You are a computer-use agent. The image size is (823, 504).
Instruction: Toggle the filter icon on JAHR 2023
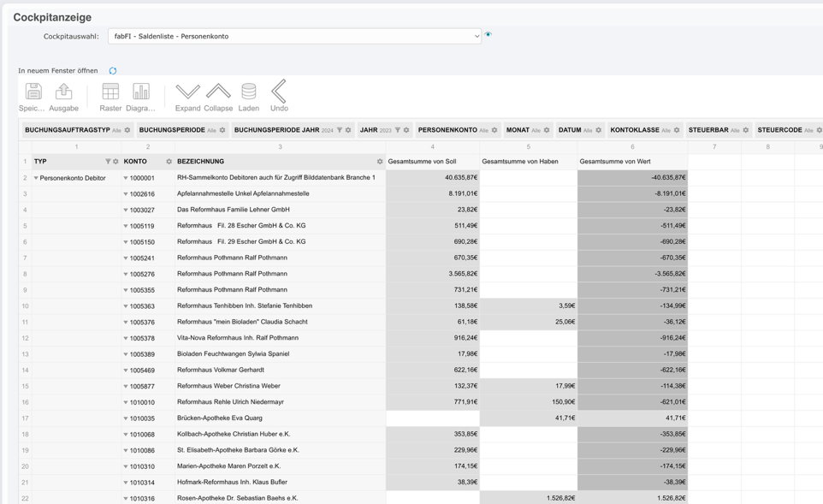398,131
